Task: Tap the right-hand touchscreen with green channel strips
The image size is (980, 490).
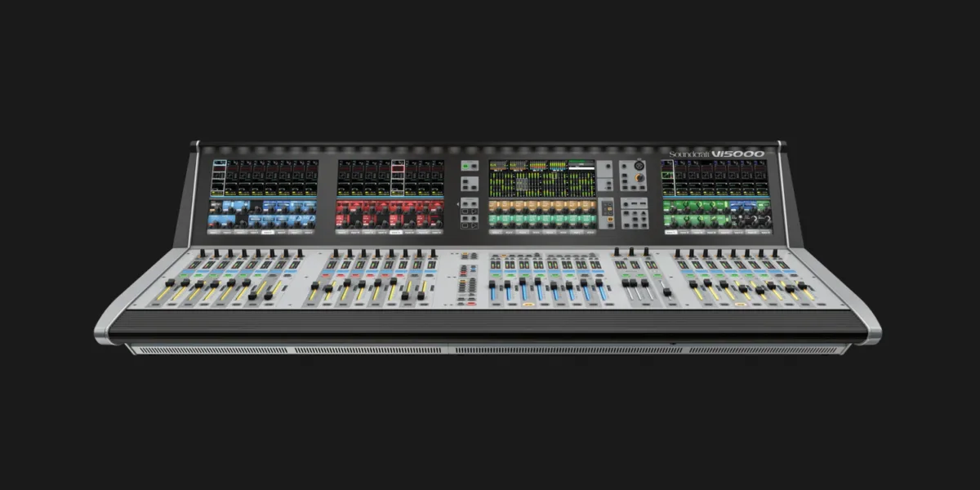Action: tap(715, 197)
